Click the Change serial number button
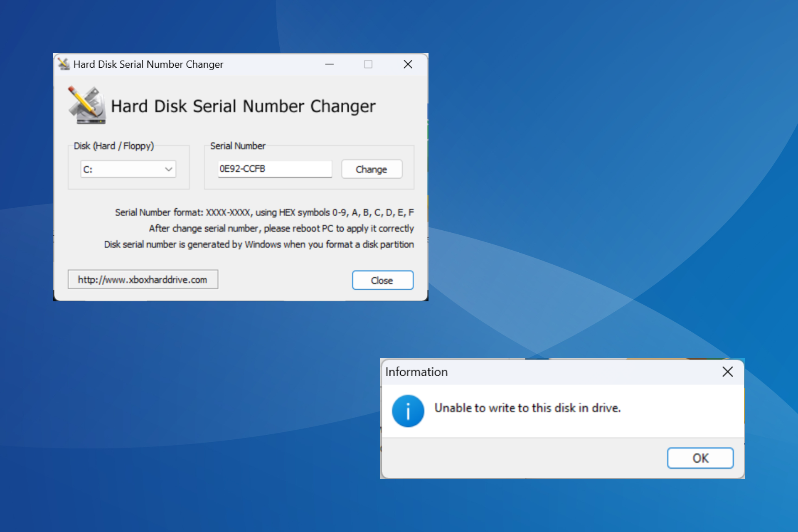This screenshot has height=532, width=798. coord(372,169)
